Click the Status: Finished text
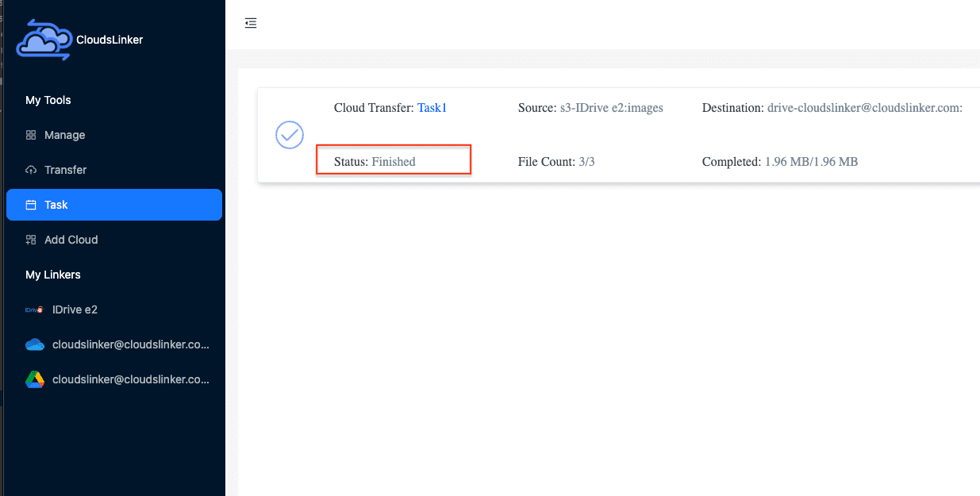Image resolution: width=980 pixels, height=496 pixels. 375,162
